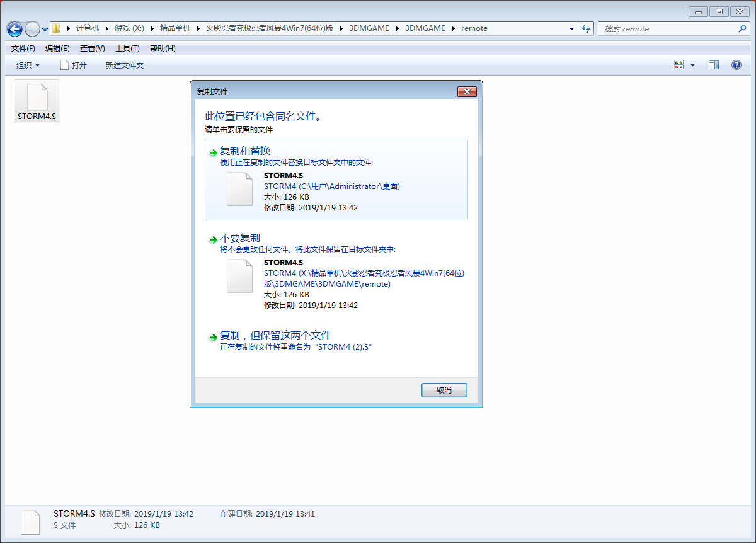
Task: Click 游戏 (X:) breadcrumb segment
Action: (129, 28)
